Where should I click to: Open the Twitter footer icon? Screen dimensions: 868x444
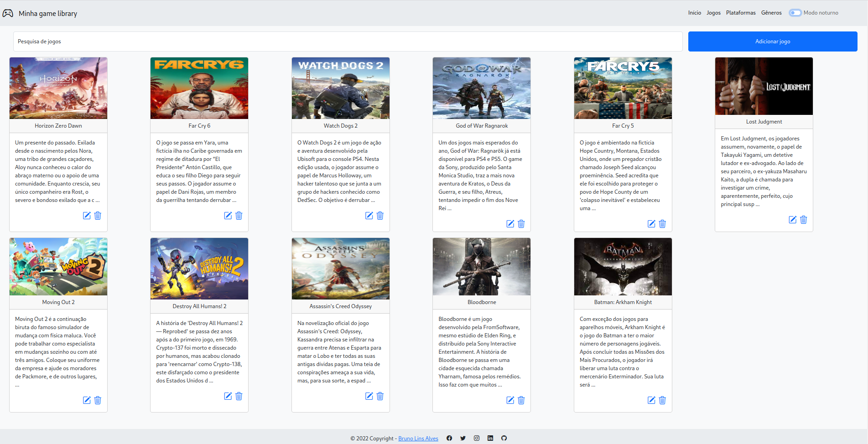coord(463,438)
